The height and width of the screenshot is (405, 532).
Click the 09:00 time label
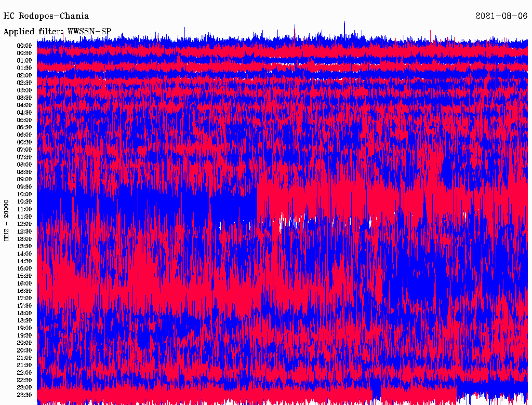pos(24,180)
